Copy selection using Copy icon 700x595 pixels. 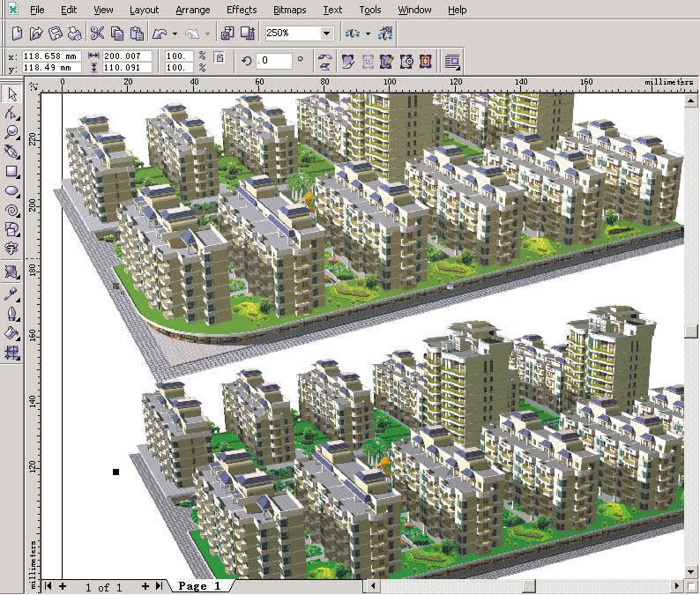pyautogui.click(x=117, y=33)
